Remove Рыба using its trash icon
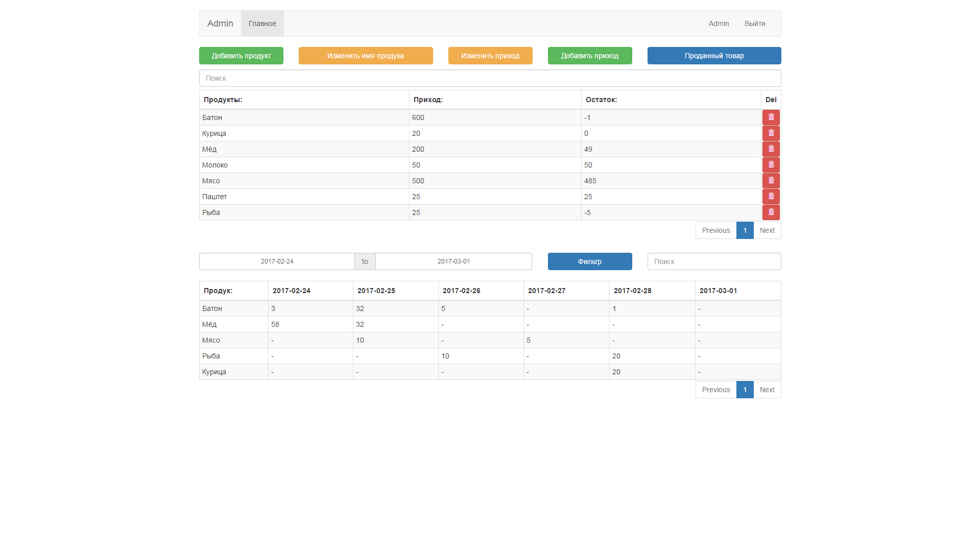This screenshot has height=551, width=980. (x=771, y=212)
